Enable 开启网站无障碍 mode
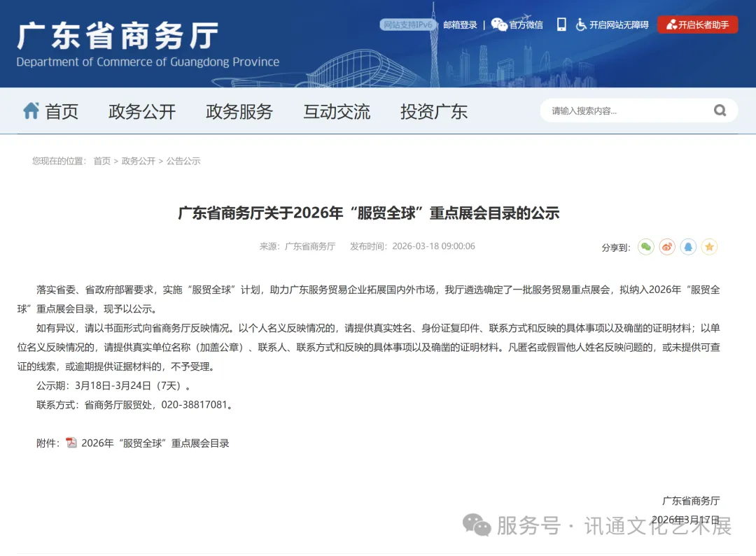 click(x=619, y=24)
